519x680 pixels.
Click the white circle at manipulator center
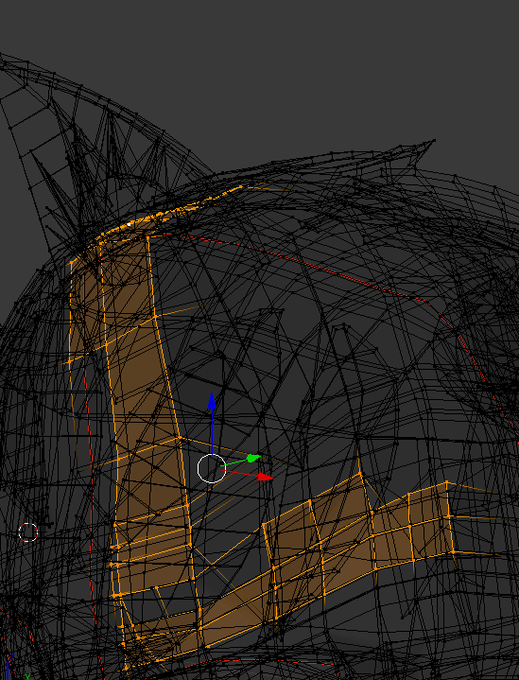(212, 468)
